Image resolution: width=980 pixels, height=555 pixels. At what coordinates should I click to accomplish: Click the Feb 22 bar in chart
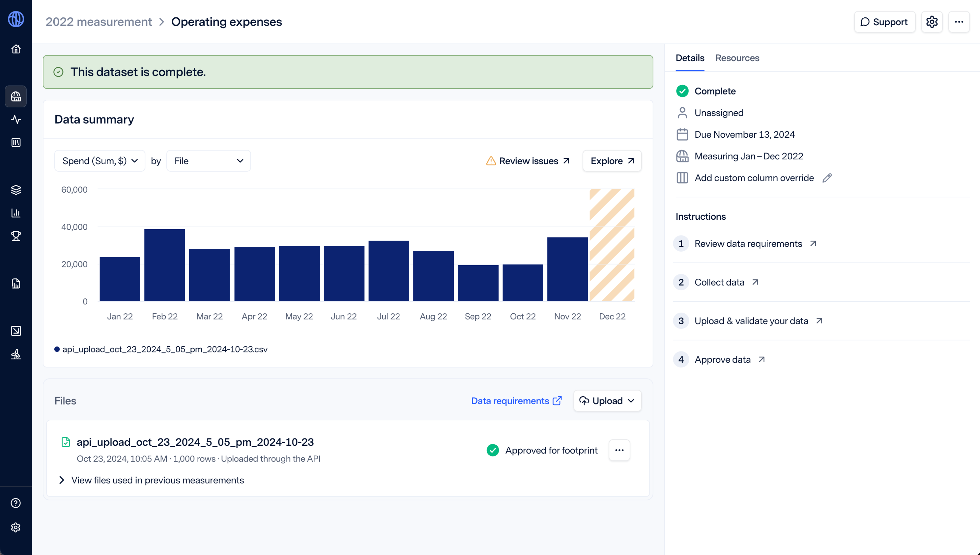[165, 265]
